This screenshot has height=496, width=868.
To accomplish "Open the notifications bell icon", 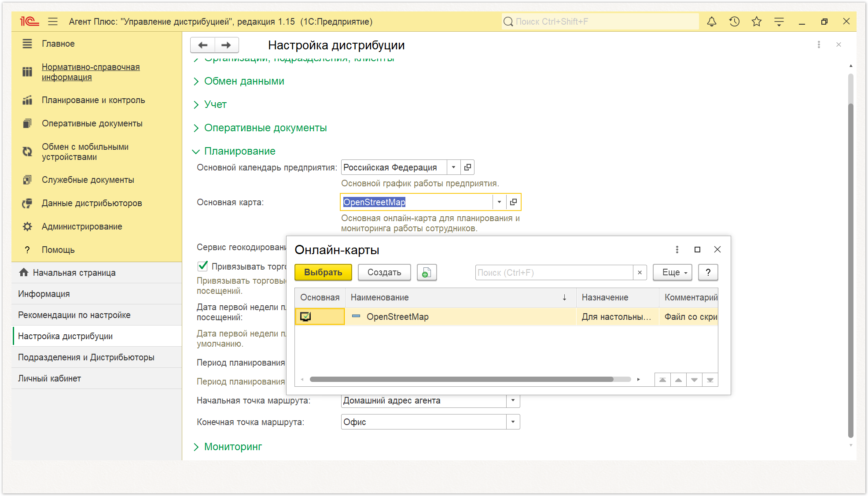I will 712,22.
